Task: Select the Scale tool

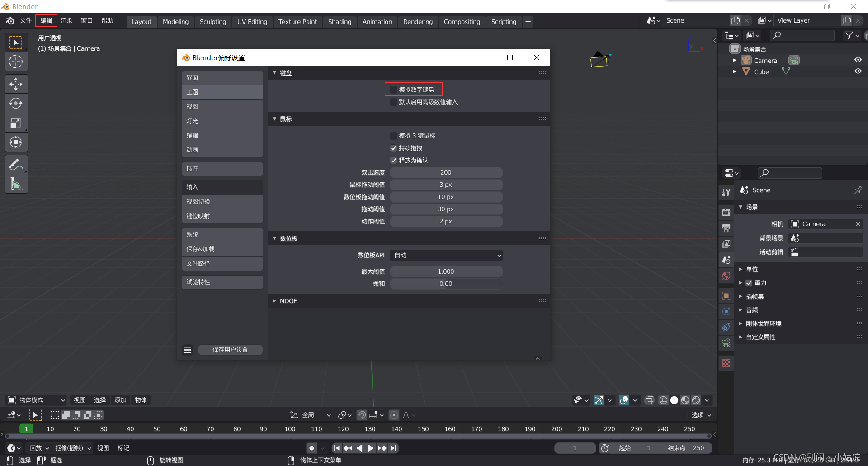Action: tap(16, 123)
